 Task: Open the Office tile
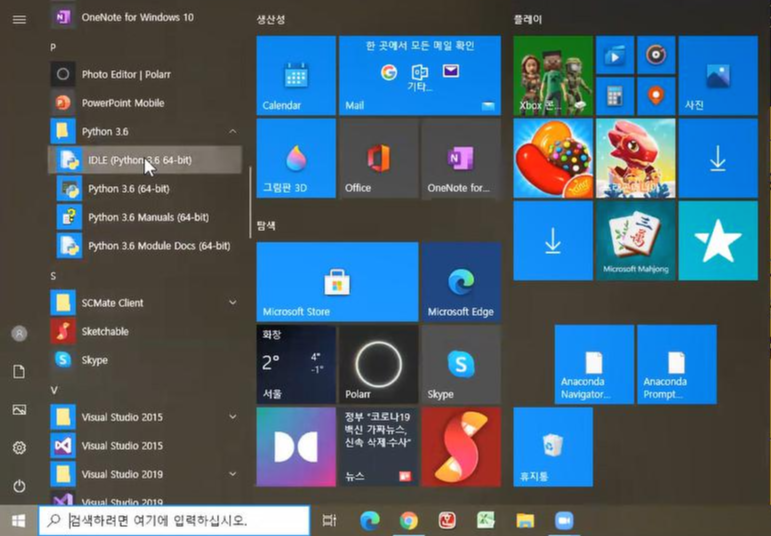[x=379, y=158]
